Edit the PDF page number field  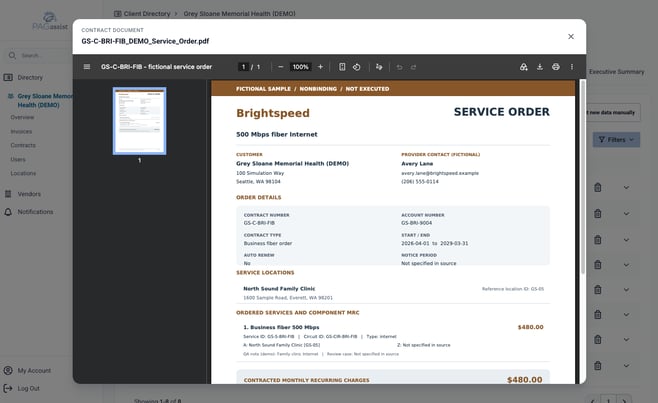coord(243,67)
